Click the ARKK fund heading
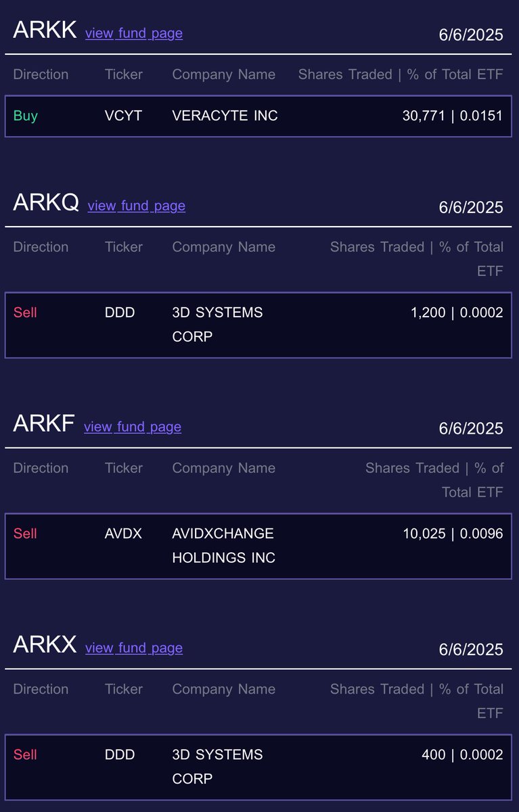The image size is (519, 812). pos(45,30)
